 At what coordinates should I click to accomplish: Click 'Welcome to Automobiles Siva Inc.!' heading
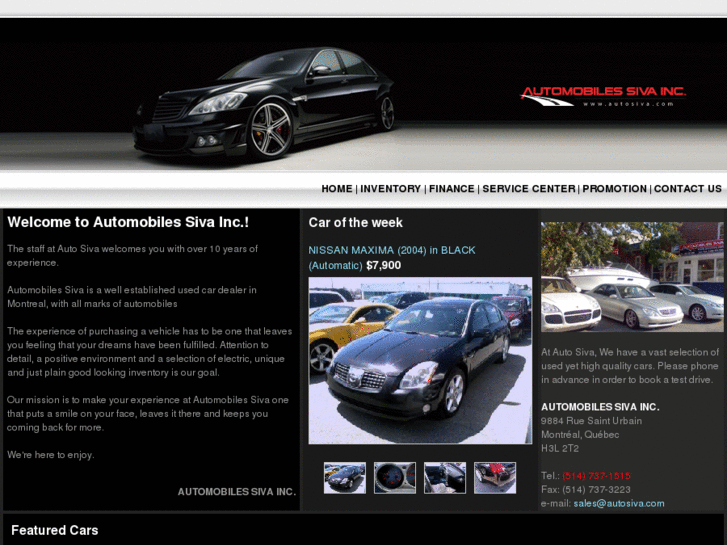click(x=128, y=222)
